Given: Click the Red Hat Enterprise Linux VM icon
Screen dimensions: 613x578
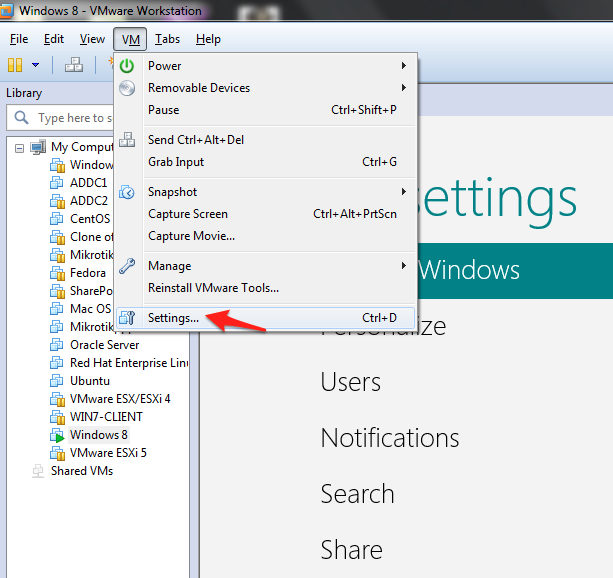Looking at the screenshot, I should tap(57, 363).
